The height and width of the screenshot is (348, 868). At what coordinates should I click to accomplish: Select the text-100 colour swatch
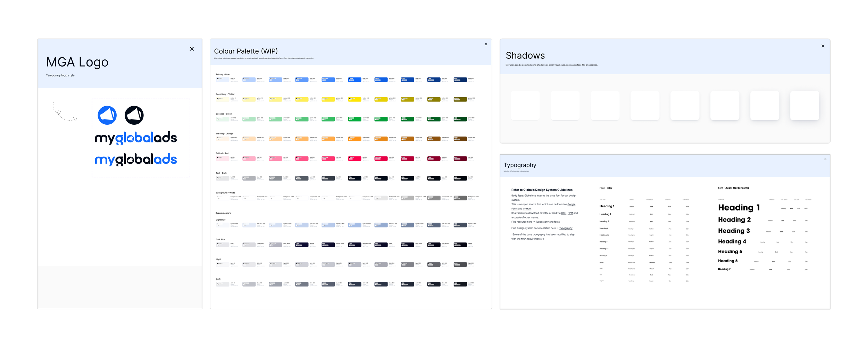(x=249, y=178)
